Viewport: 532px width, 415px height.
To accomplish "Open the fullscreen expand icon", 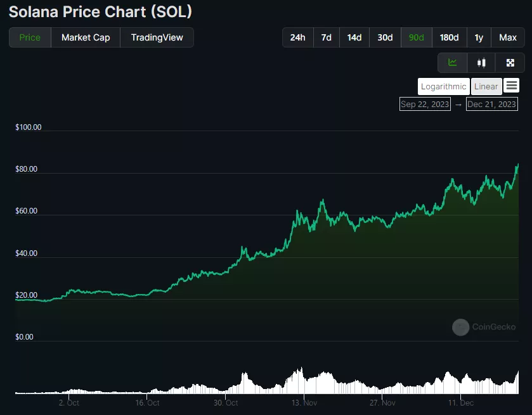I will click(x=510, y=63).
